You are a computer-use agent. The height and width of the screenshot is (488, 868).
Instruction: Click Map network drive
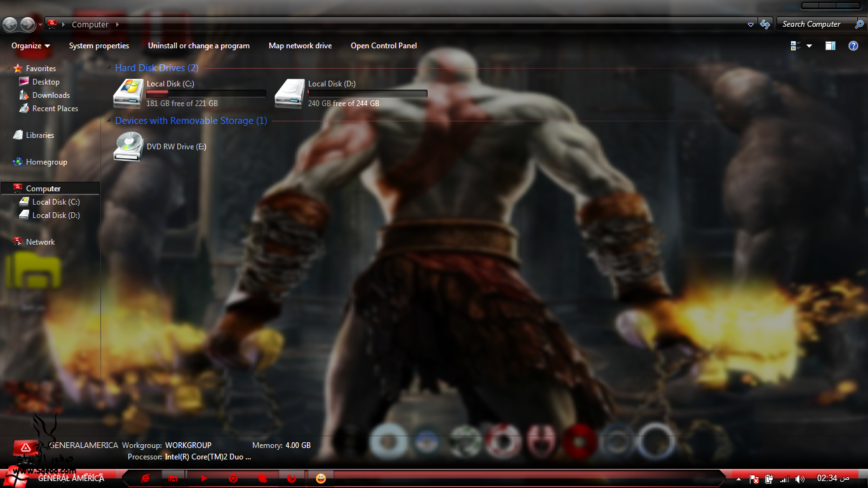300,46
